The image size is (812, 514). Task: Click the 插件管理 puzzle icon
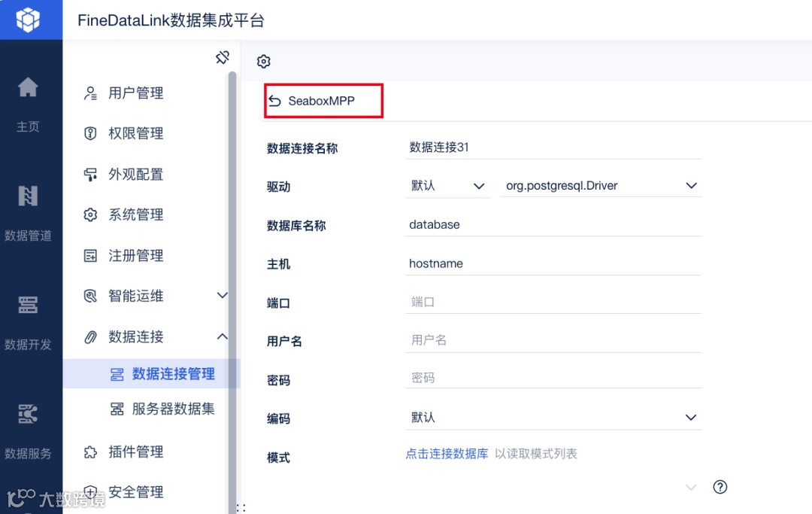coord(90,452)
